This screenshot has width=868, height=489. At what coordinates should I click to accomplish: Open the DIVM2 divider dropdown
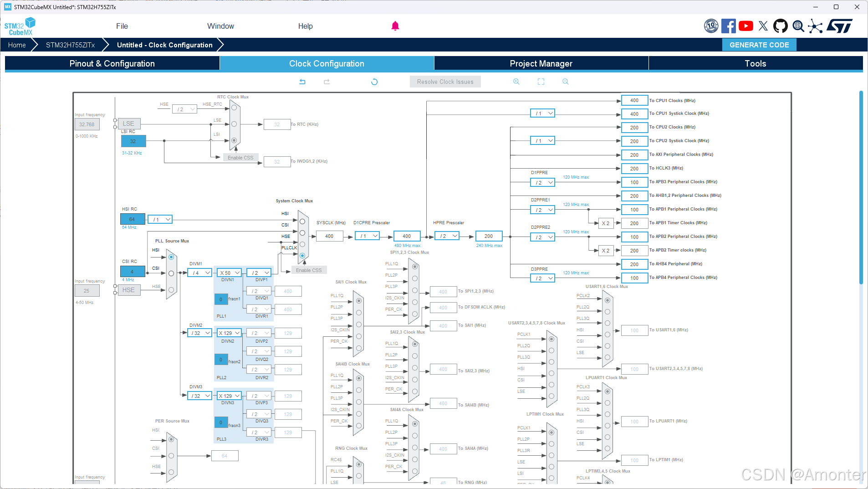click(200, 333)
